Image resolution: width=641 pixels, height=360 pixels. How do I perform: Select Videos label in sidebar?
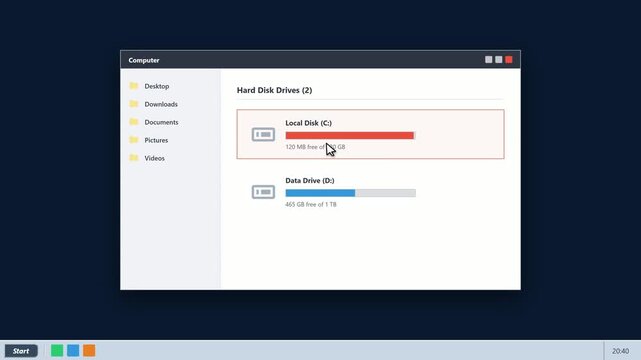(155, 158)
